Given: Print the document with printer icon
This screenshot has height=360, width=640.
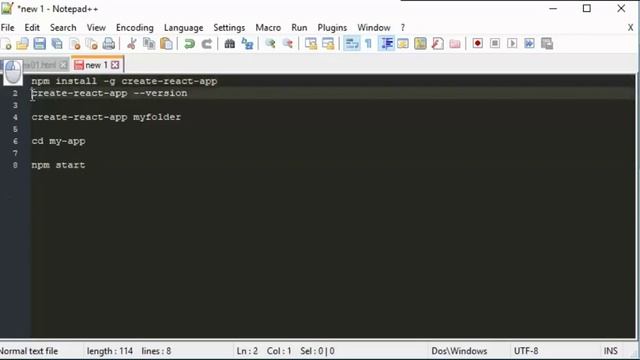Looking at the screenshot, I should click(x=109, y=44).
